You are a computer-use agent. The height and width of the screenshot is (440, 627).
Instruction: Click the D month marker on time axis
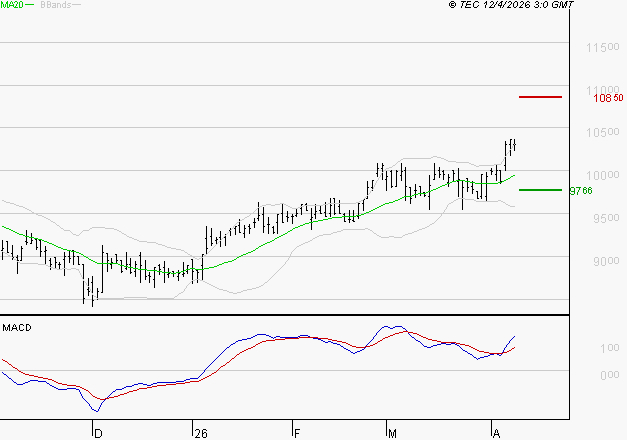click(x=97, y=433)
